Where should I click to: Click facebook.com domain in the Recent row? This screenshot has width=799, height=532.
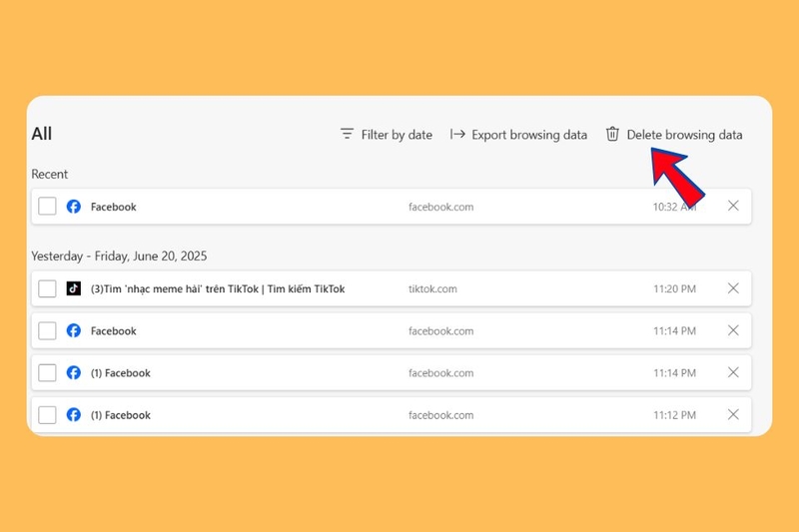tap(440, 207)
